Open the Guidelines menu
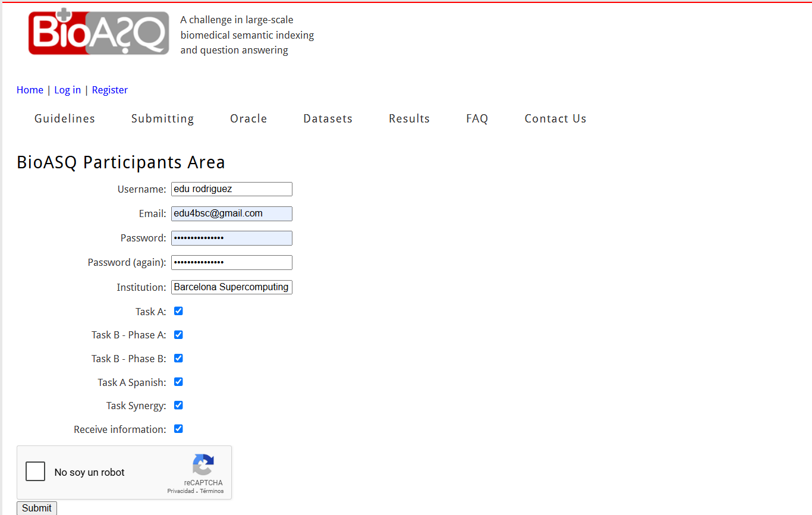 point(65,118)
